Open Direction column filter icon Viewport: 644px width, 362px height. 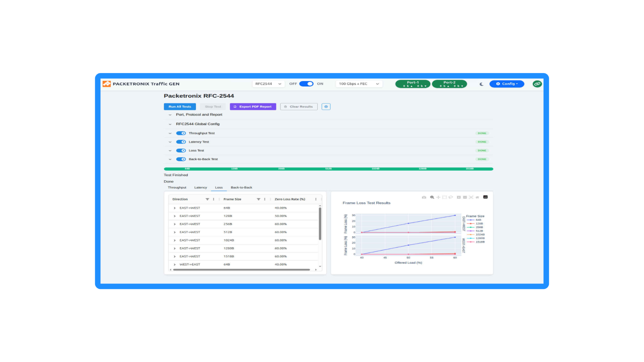(207, 199)
